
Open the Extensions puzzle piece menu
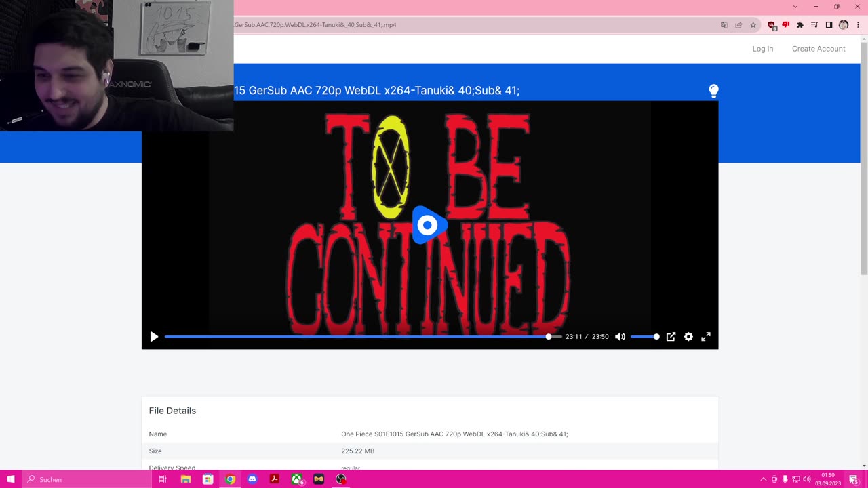tap(800, 25)
